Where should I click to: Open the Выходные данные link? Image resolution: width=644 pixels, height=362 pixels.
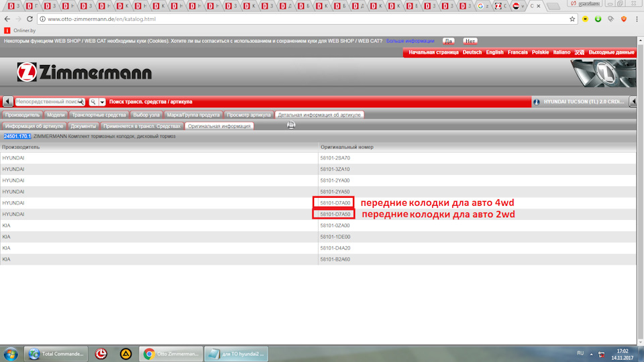pyautogui.click(x=611, y=52)
